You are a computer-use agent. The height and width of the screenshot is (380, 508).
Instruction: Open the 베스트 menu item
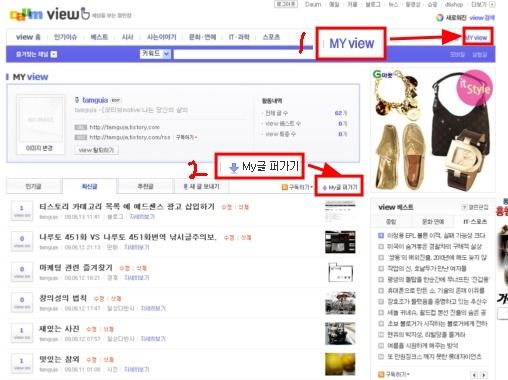tap(99, 37)
